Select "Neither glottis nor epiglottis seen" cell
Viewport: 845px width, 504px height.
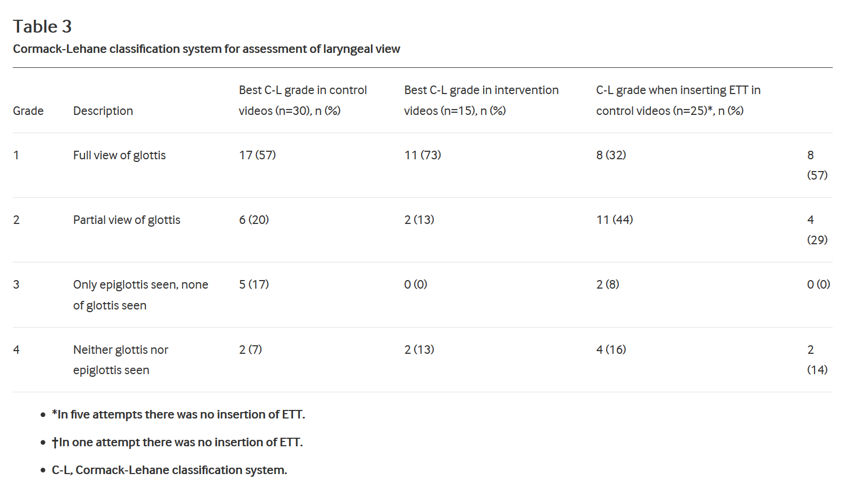[121, 360]
